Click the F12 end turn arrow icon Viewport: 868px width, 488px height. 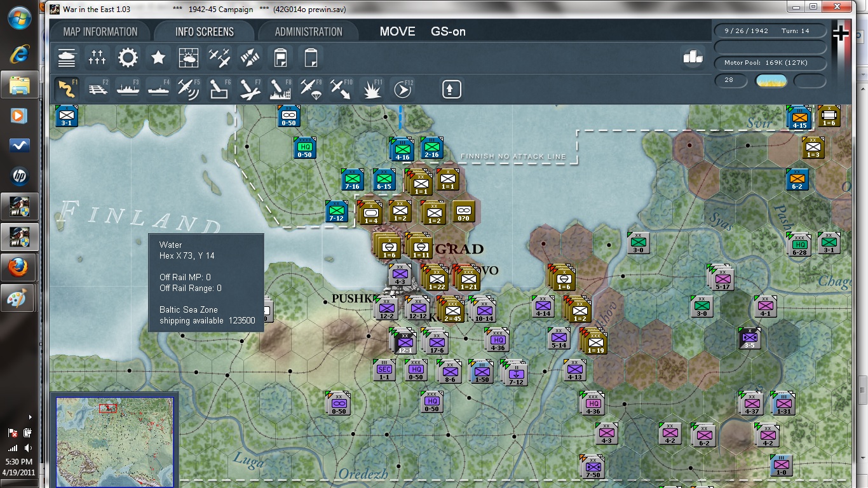(x=402, y=88)
